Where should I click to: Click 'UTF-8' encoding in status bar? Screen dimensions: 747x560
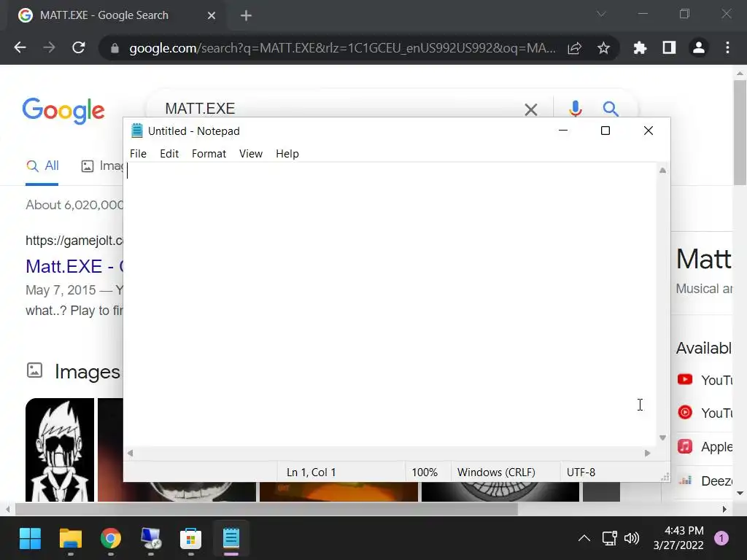[x=581, y=472]
